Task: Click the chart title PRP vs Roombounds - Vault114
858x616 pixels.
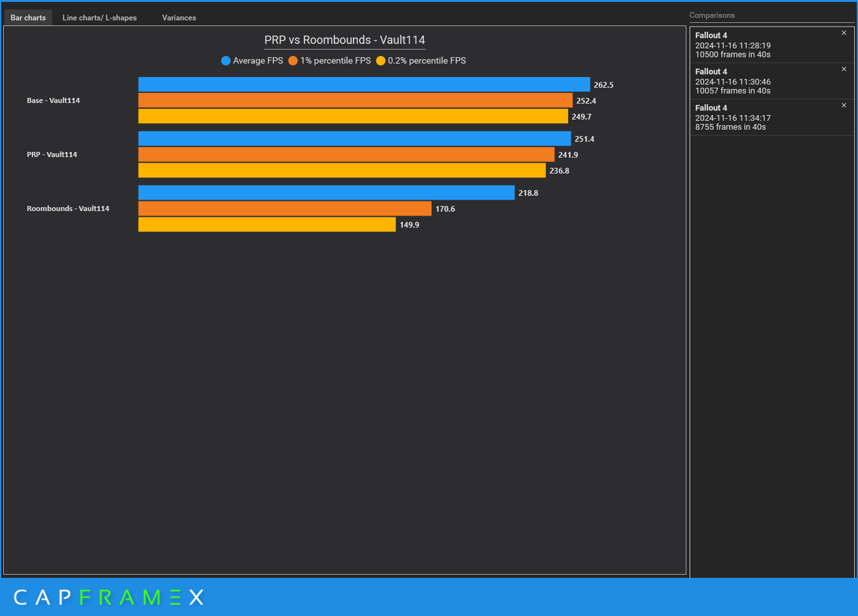Action: click(344, 40)
